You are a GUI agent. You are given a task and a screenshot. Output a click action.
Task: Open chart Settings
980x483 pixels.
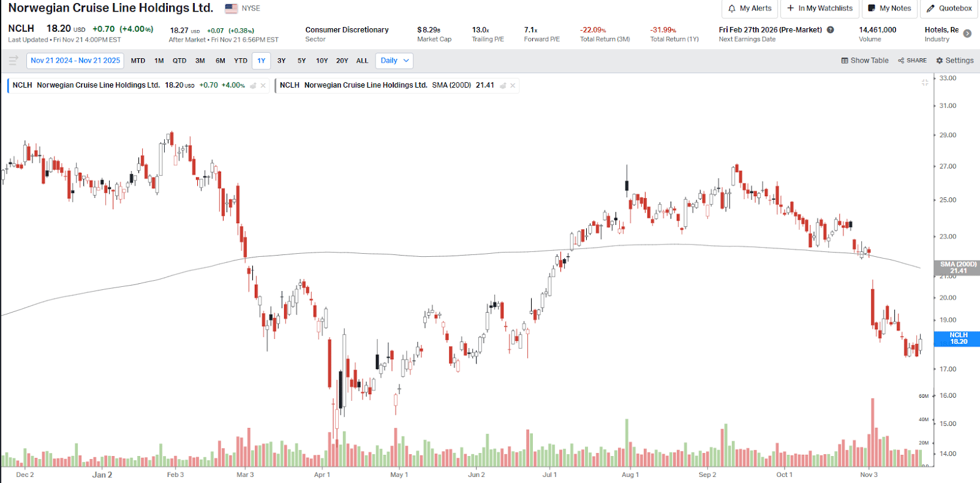click(x=955, y=61)
